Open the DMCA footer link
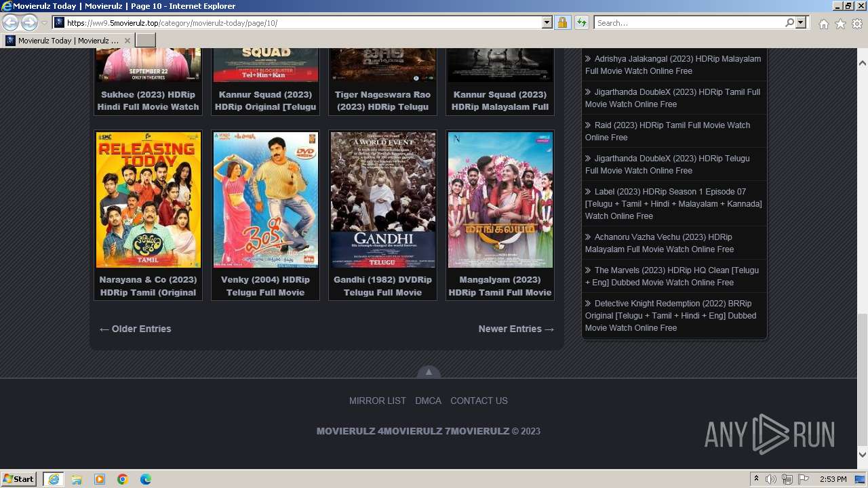The height and width of the screenshot is (488, 868). tap(428, 401)
